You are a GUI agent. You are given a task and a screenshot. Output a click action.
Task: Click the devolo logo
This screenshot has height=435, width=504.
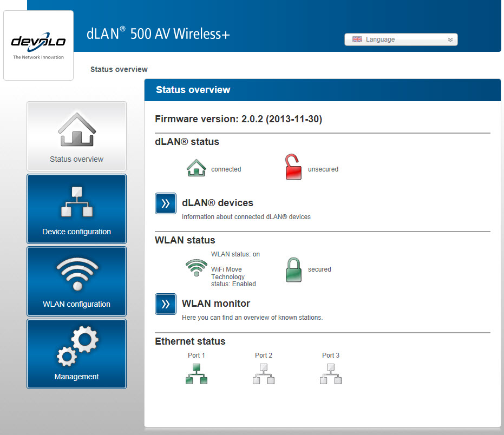click(38, 45)
